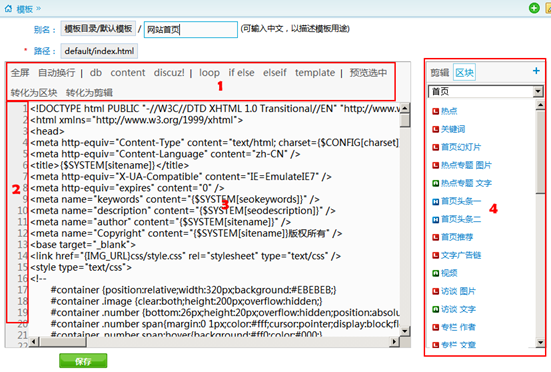Select the 访谈 图片 block text
551x372 pixels.
pyautogui.click(x=458, y=291)
